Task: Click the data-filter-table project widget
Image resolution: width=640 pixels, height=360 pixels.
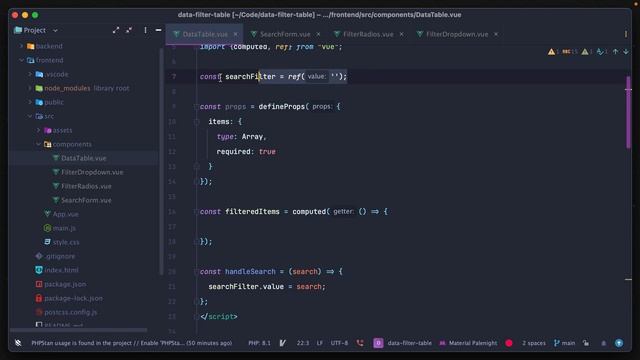Action: (402, 343)
